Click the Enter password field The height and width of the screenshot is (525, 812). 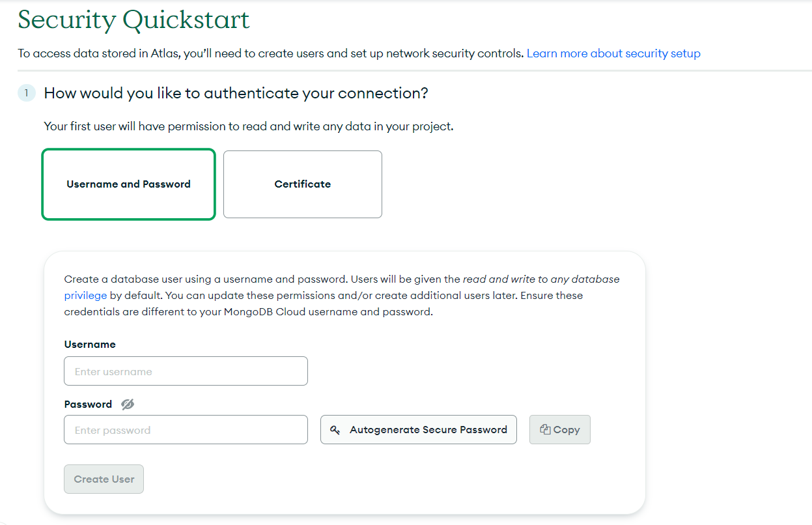[x=186, y=429]
